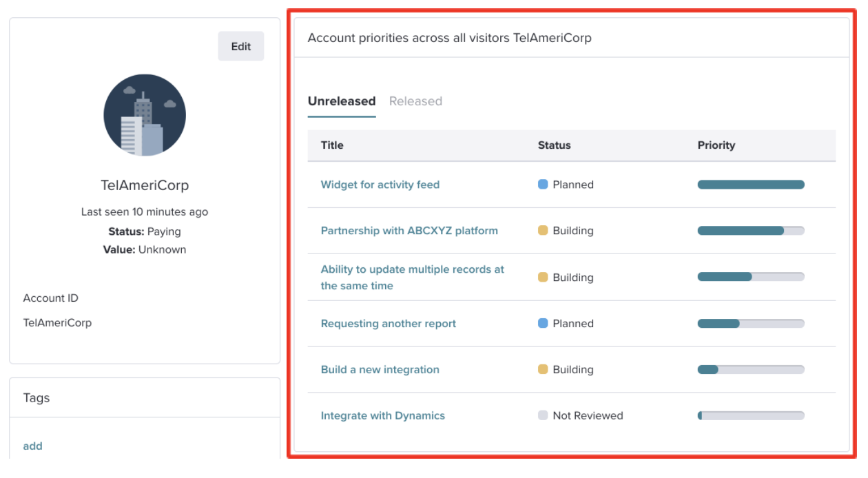868x478 pixels.
Task: Click the TelAmeriCorp building avatar
Action: pos(145,115)
